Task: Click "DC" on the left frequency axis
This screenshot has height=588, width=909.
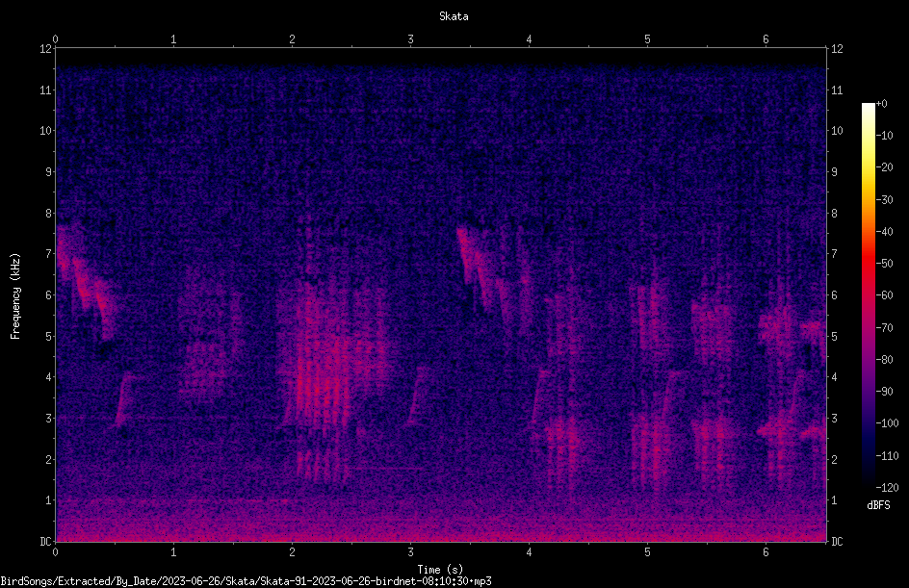Action: coord(45,542)
